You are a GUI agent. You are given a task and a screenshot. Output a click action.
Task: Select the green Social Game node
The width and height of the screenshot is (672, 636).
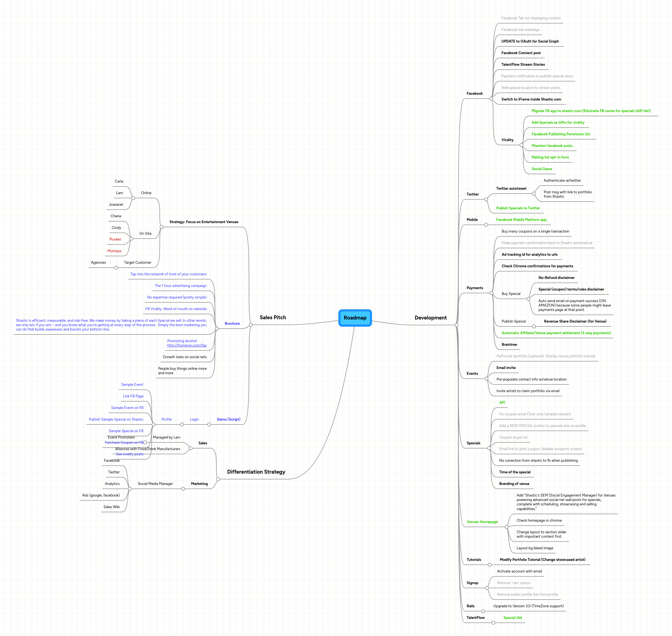coord(541,168)
